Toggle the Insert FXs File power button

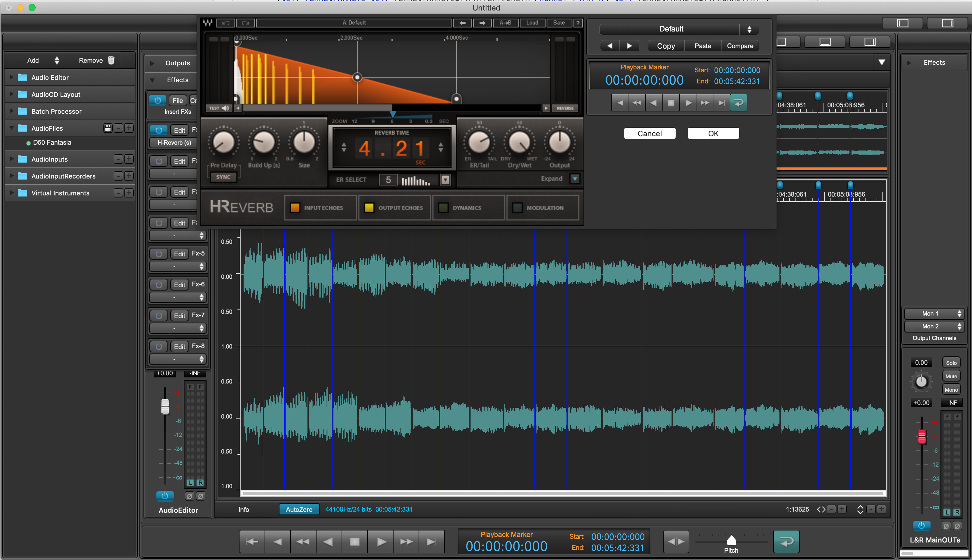coord(158,100)
